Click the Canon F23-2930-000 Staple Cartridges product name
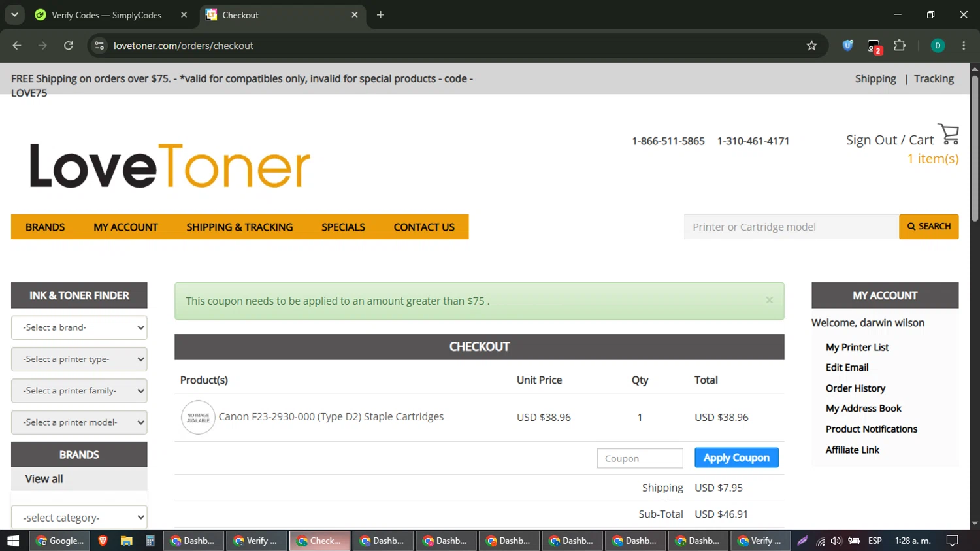Image resolution: width=980 pixels, height=551 pixels. click(x=331, y=417)
